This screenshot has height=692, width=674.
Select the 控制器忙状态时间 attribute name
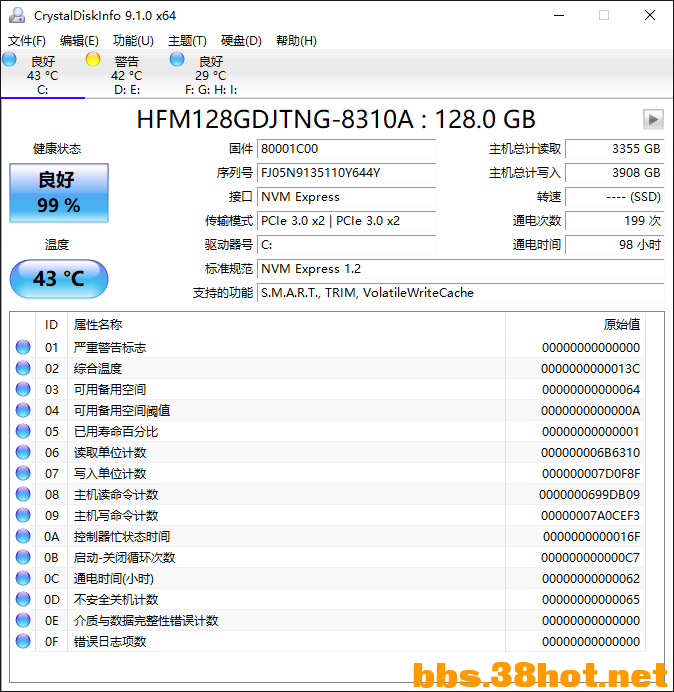[122, 537]
